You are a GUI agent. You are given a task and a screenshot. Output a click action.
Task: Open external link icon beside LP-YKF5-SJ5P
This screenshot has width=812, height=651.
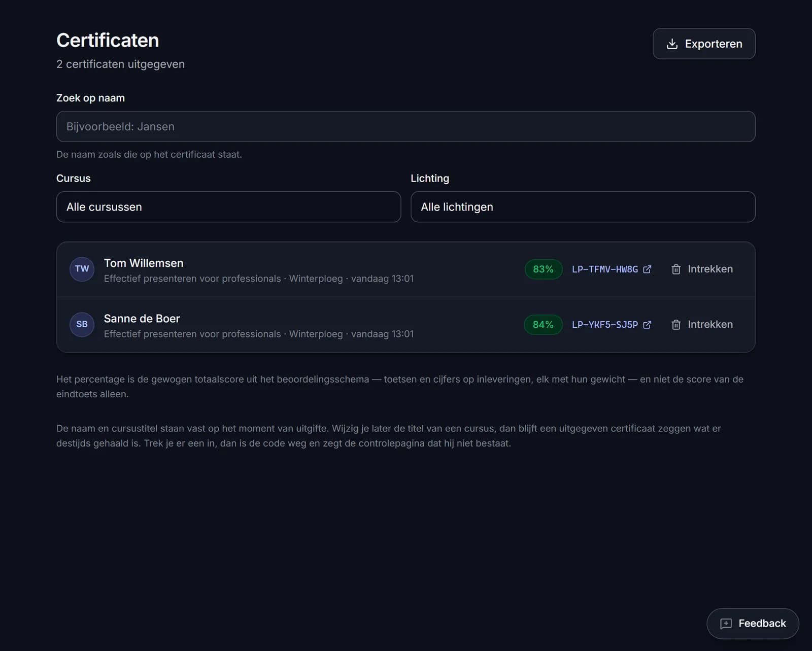(647, 325)
